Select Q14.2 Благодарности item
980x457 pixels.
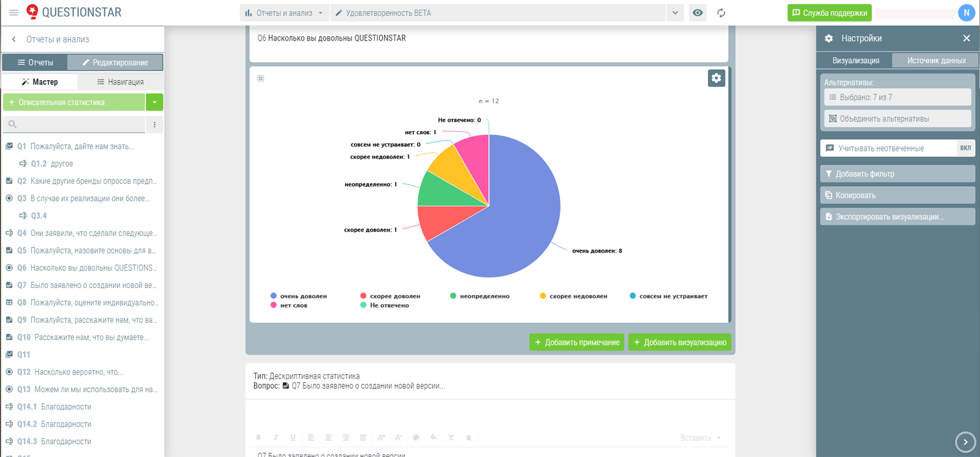click(81, 424)
